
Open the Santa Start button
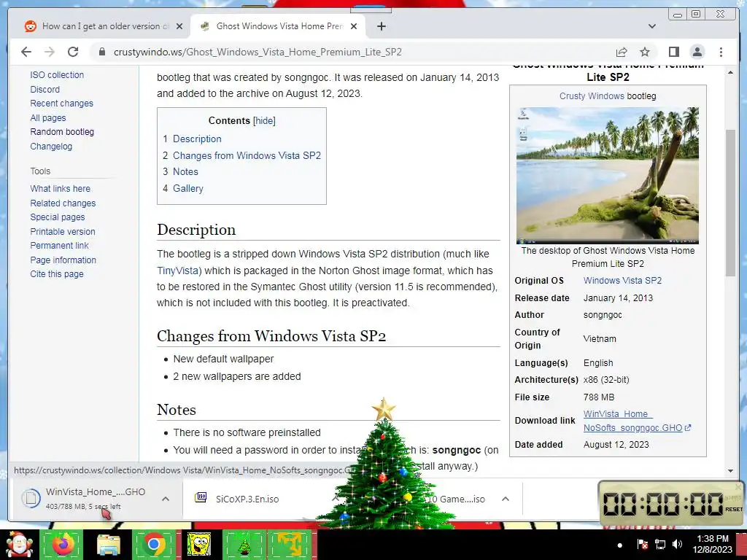19,545
